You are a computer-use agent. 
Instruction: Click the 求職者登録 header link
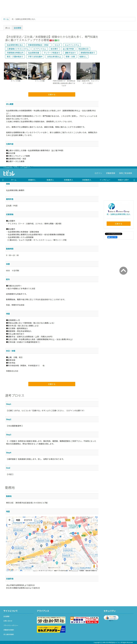click(x=110, y=173)
